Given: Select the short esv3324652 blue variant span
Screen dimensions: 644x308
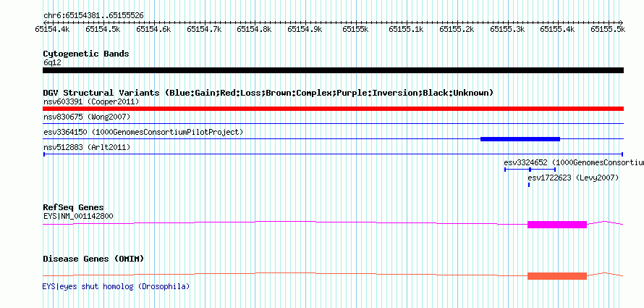Looking at the screenshot, I should click(530, 170).
